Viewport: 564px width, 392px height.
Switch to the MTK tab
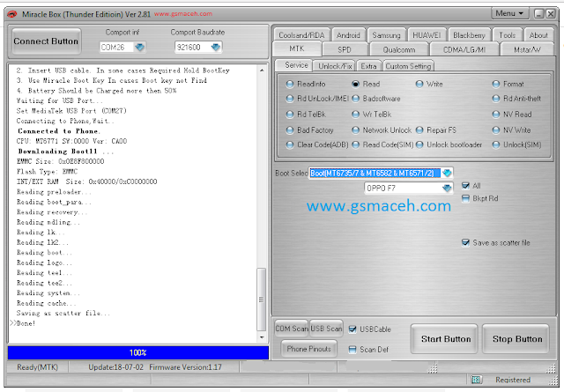tap(297, 48)
